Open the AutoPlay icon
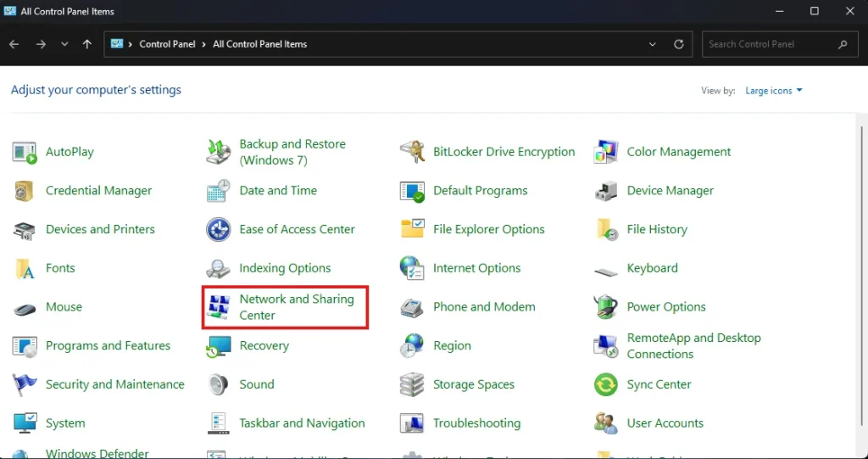The image size is (868, 459). click(x=25, y=152)
